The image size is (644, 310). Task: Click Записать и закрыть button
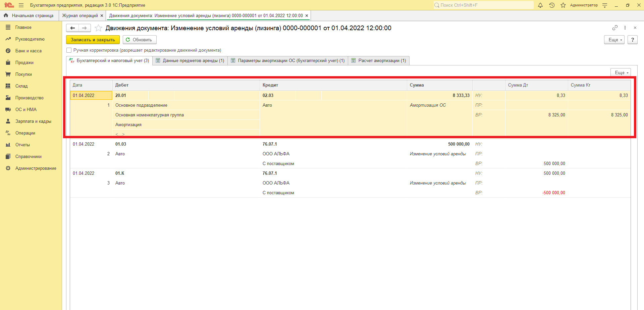coord(93,40)
